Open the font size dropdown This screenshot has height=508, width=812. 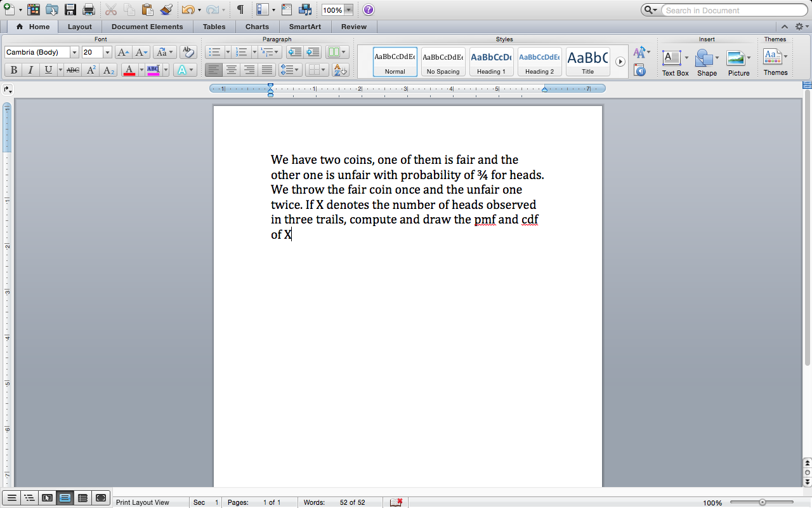(107, 53)
